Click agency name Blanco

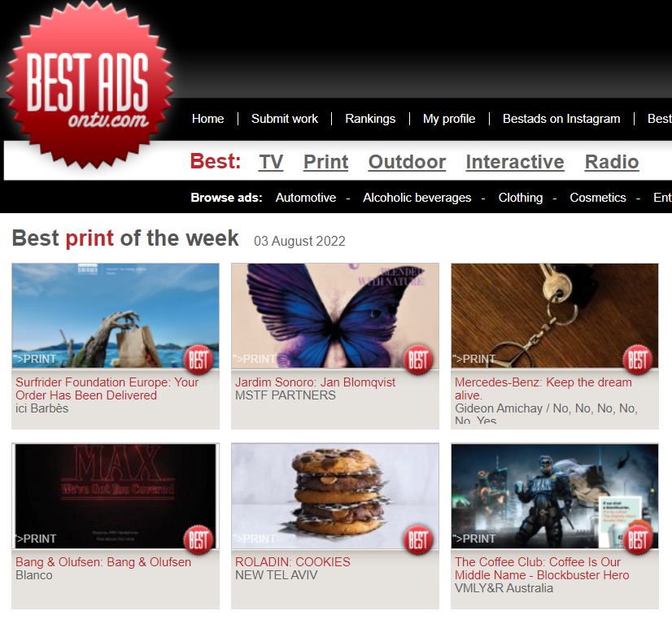(x=34, y=575)
